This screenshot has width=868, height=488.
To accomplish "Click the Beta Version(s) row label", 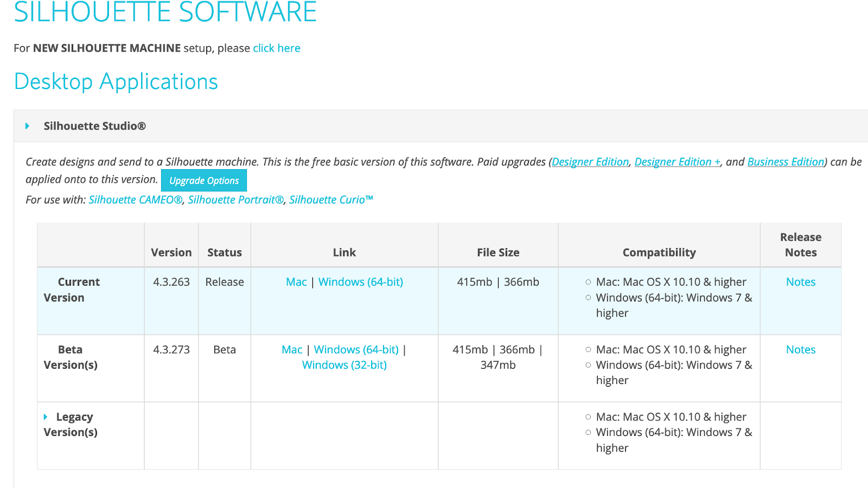I will (71, 357).
